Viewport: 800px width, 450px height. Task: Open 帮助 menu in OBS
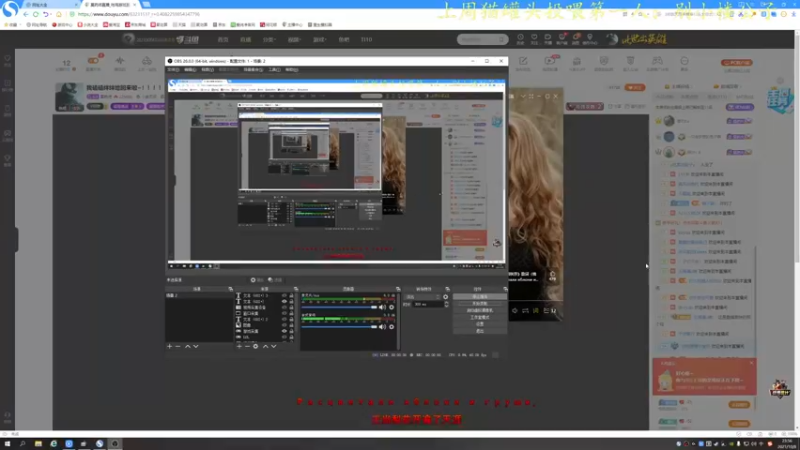click(x=291, y=69)
